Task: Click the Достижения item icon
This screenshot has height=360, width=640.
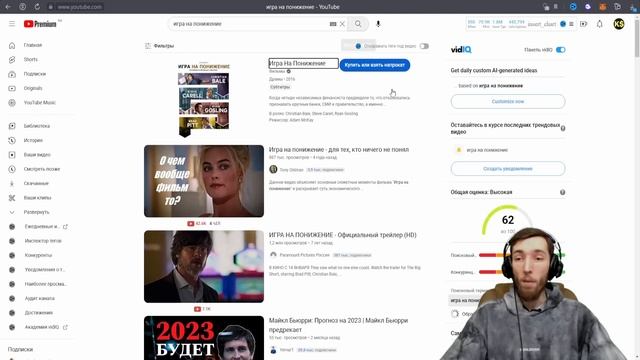Action: (x=12, y=313)
